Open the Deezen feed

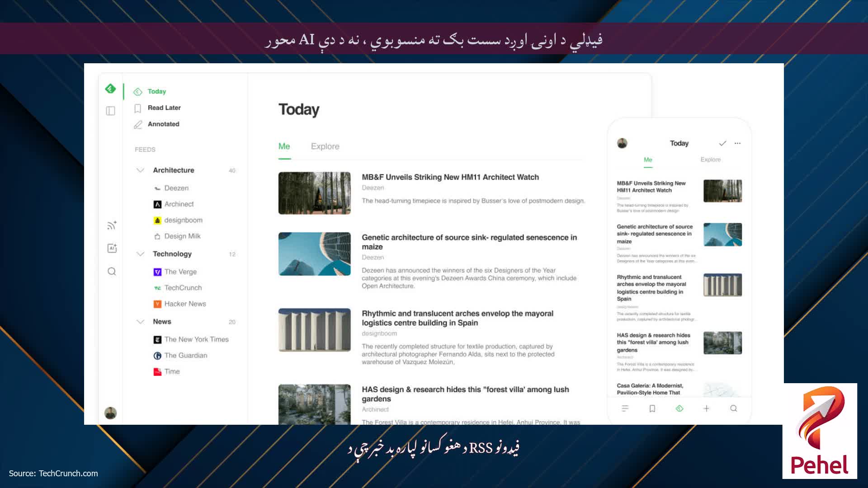[x=176, y=188]
